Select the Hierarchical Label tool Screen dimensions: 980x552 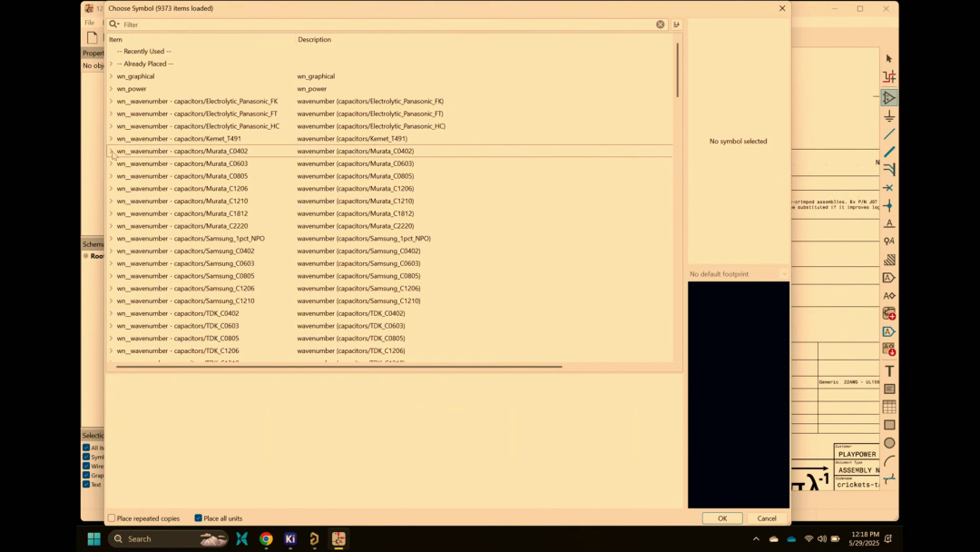click(x=888, y=296)
